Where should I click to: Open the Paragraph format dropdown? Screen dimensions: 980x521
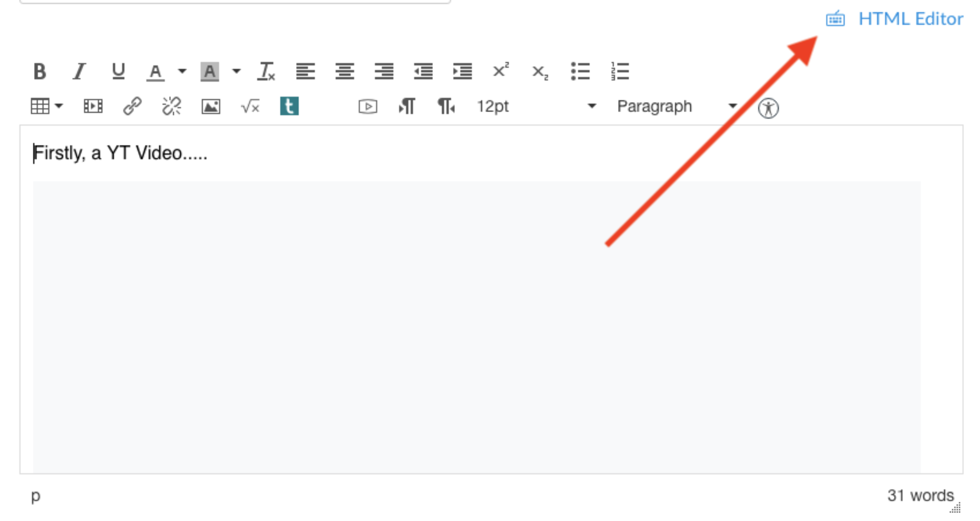677,107
